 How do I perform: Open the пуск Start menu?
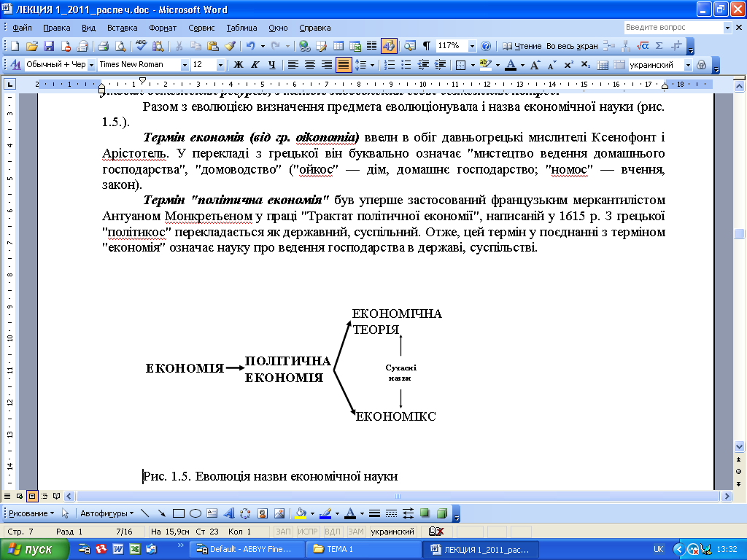click(34, 549)
